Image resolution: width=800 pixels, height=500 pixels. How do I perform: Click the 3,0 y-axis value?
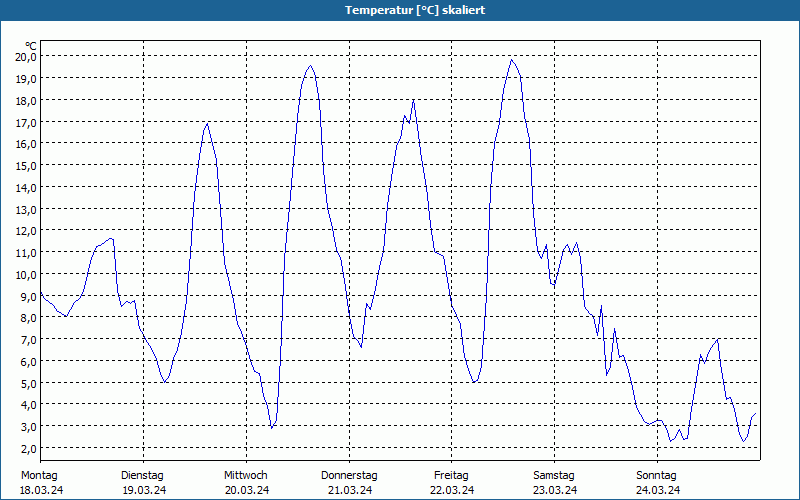[x=28, y=427]
